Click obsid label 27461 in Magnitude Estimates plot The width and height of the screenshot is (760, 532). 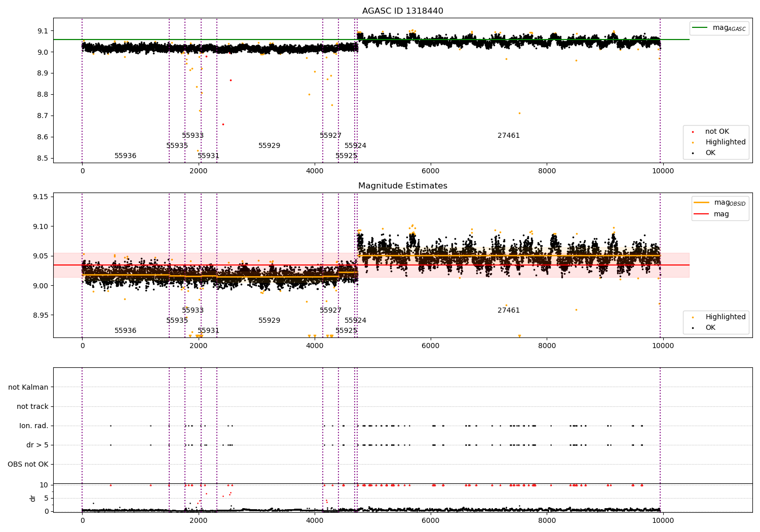coord(509,311)
